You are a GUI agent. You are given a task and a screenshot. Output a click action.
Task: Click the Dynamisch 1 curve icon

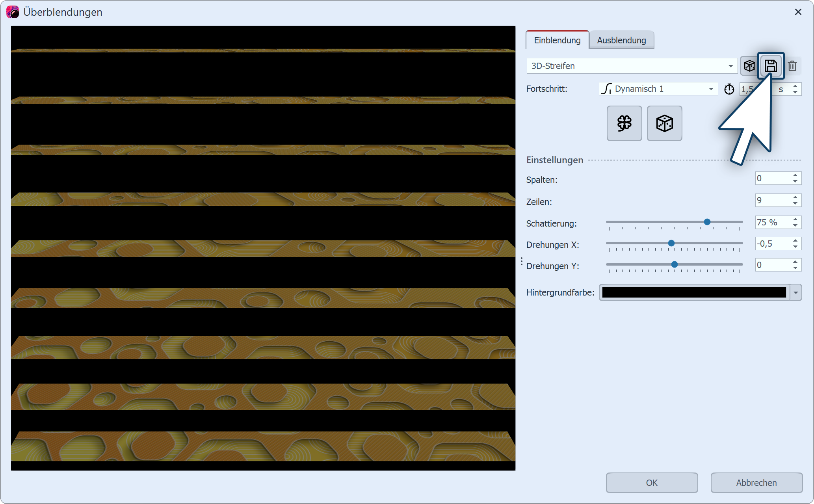(x=606, y=89)
